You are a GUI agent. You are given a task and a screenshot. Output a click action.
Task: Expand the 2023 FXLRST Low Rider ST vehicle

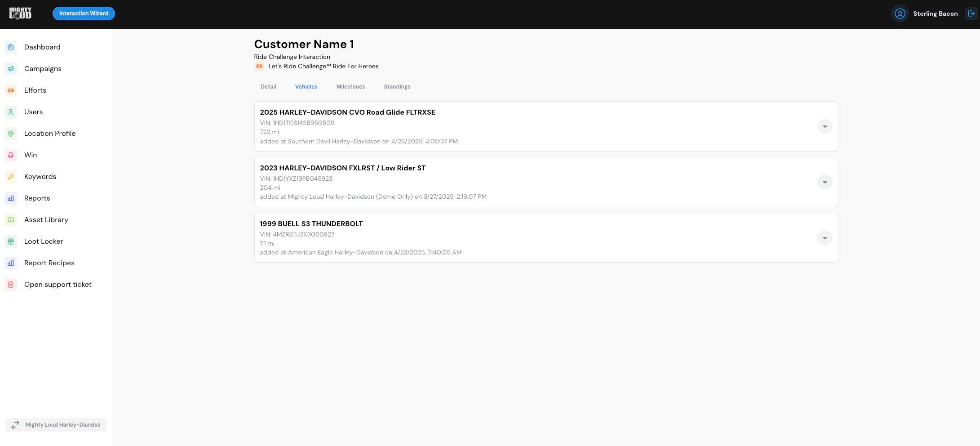pyautogui.click(x=825, y=182)
